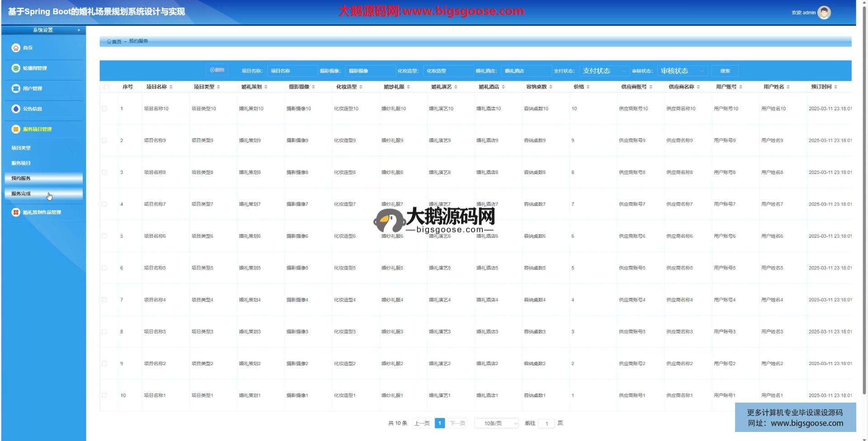The height and width of the screenshot is (441, 868).
Task: Open the 支付状态 dropdown
Action: 604,71
